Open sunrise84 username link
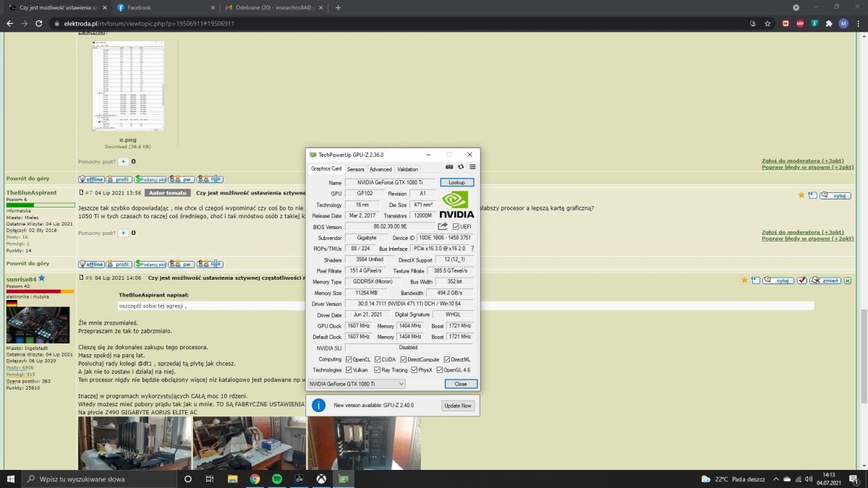The image size is (868, 488). (22, 278)
